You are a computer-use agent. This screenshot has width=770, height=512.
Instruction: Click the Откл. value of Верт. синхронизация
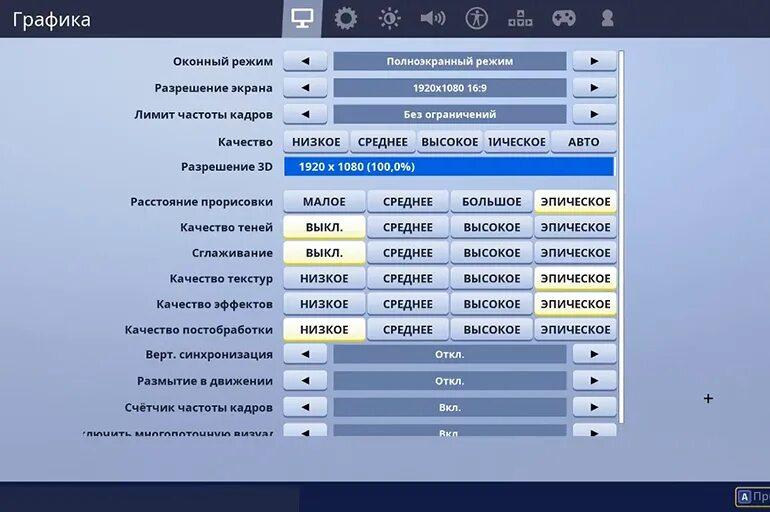click(x=450, y=354)
